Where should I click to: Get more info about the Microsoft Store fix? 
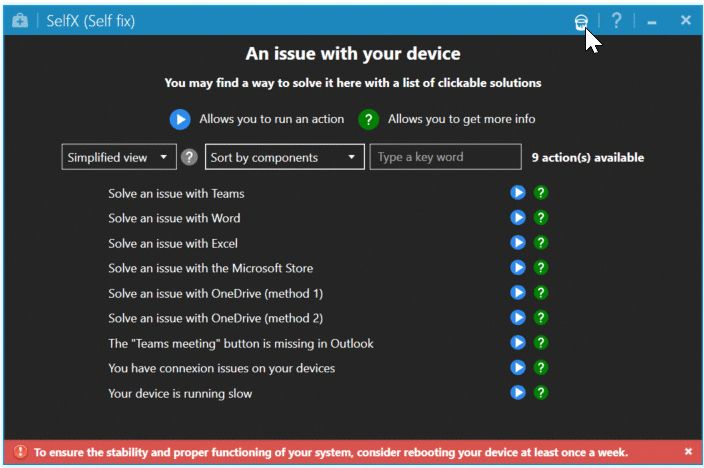coord(541,268)
